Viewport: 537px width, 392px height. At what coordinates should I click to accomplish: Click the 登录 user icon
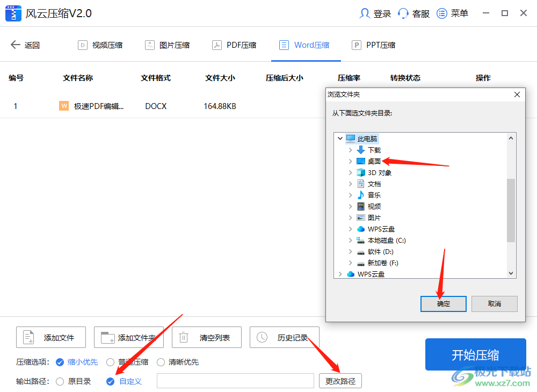click(365, 13)
